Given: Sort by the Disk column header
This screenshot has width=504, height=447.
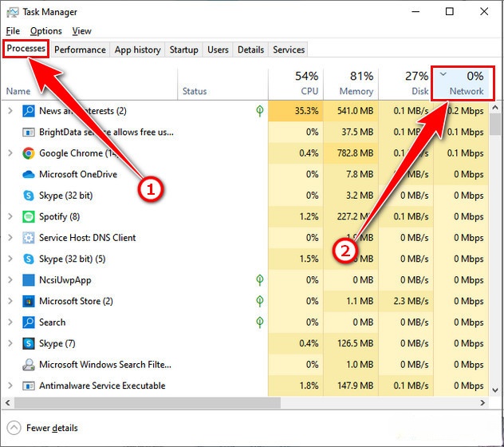Looking at the screenshot, I should pos(406,84).
